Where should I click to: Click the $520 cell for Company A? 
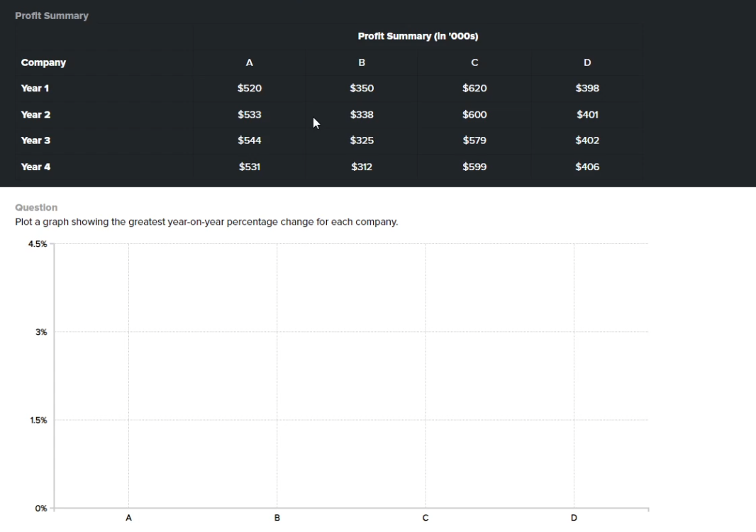[249, 88]
